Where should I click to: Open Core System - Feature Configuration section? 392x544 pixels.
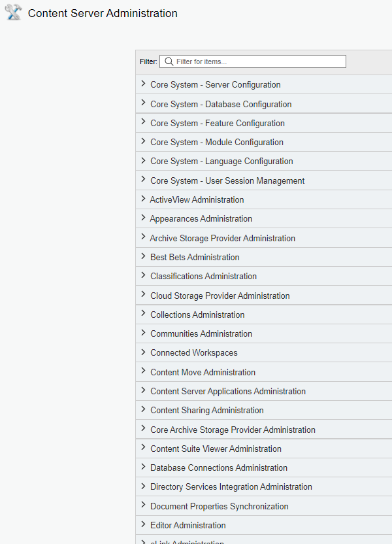click(x=217, y=123)
